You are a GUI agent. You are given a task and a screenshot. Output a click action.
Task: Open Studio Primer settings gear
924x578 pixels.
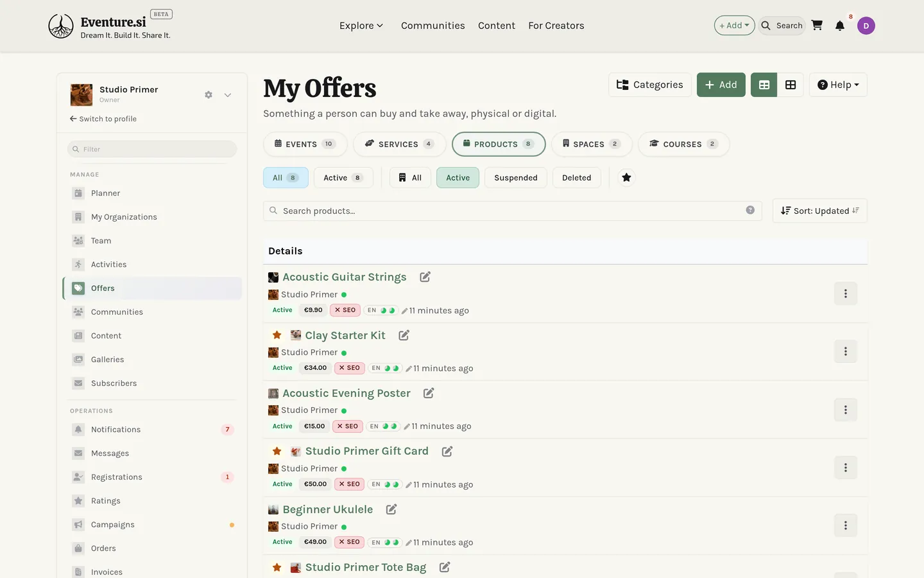coord(209,95)
